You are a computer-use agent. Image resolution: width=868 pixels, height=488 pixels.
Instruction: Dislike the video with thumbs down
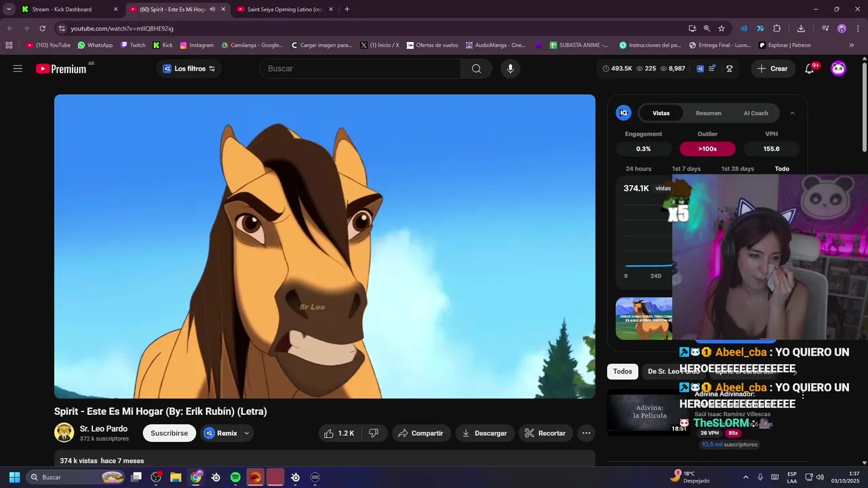coord(373,433)
